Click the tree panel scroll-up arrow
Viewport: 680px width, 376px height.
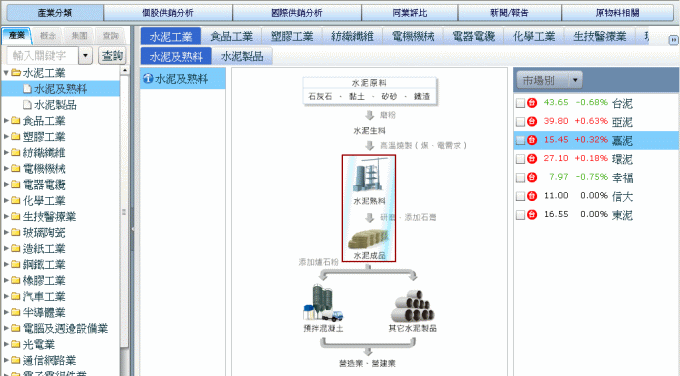pos(125,70)
